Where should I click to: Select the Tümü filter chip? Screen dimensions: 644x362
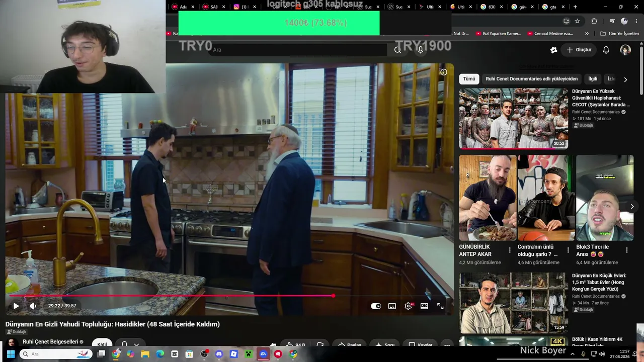(469, 79)
